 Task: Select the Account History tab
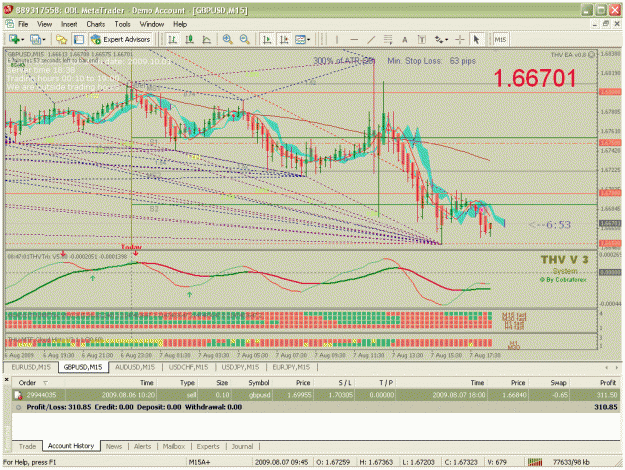pyautogui.click(x=71, y=446)
